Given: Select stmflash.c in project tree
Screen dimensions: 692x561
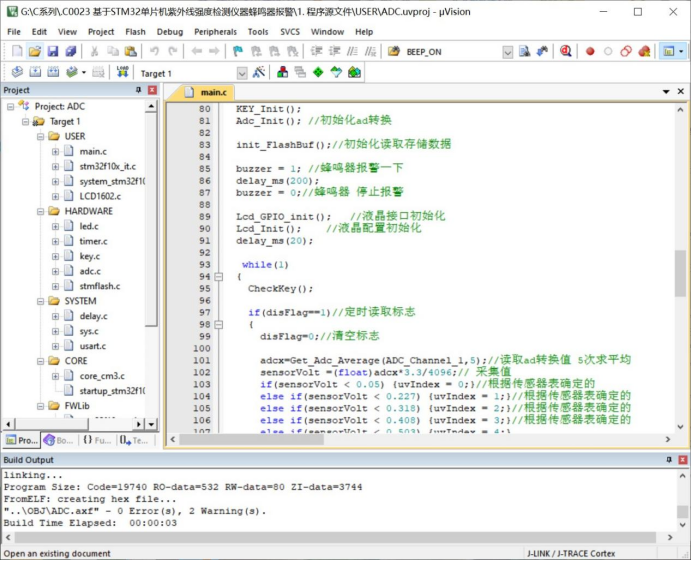Looking at the screenshot, I should pyautogui.click(x=100, y=286).
